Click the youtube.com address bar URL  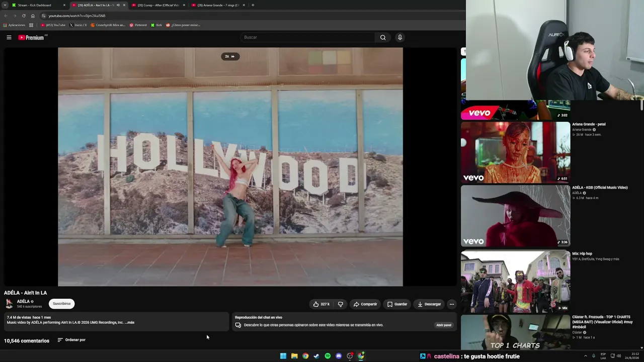click(x=77, y=16)
